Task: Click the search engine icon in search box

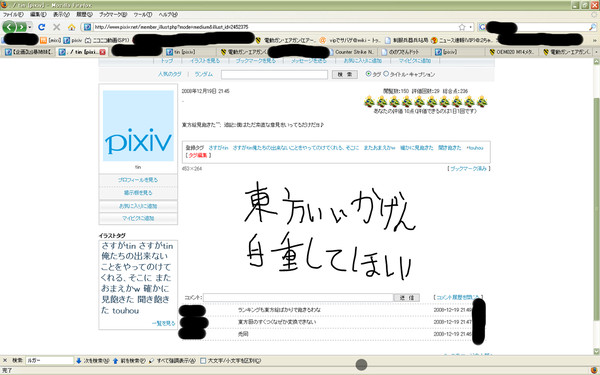Action: point(482,27)
